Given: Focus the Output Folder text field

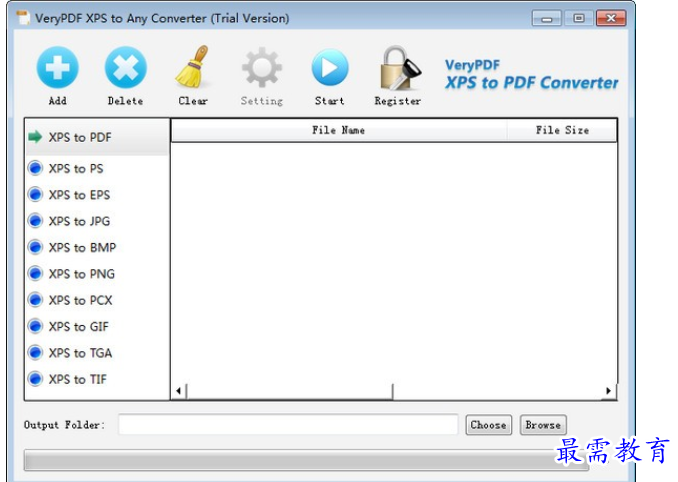Looking at the screenshot, I should pyautogui.click(x=288, y=425).
